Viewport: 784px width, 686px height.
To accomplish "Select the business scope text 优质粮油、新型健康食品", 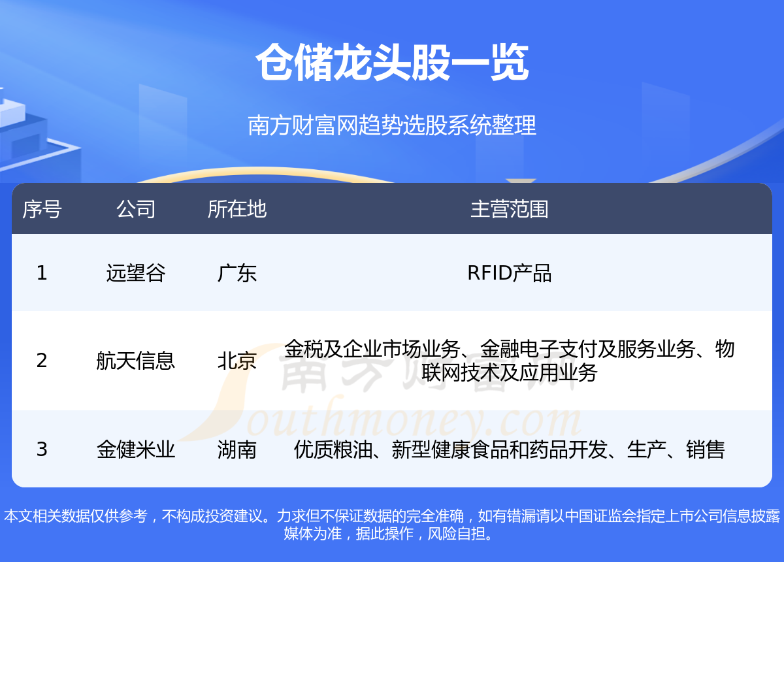I will tap(402, 449).
